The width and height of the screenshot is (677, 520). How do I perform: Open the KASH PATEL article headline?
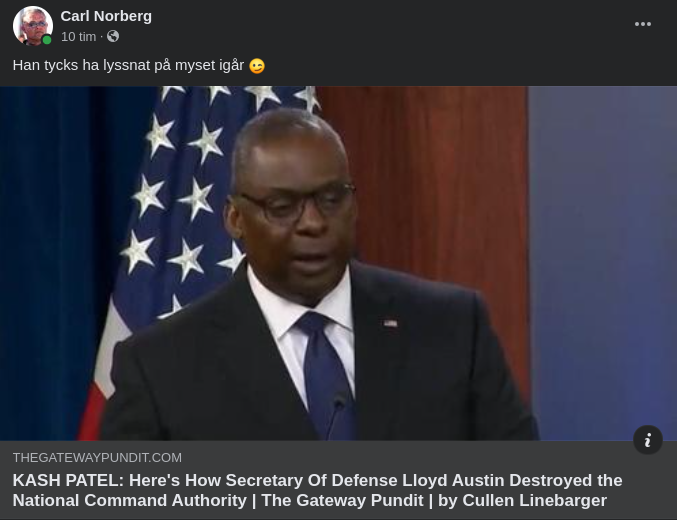[x=317, y=490]
